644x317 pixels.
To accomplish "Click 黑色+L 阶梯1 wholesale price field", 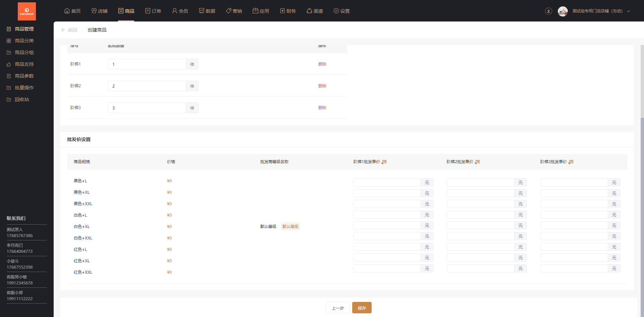I will 387,182.
